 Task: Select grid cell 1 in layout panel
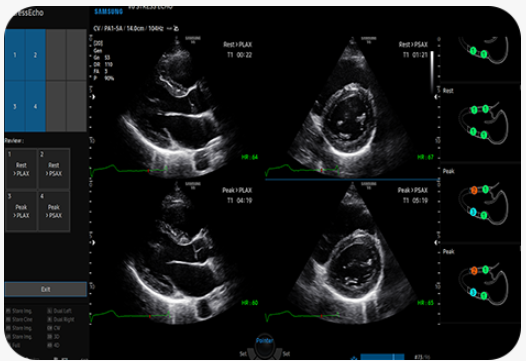coord(15,55)
